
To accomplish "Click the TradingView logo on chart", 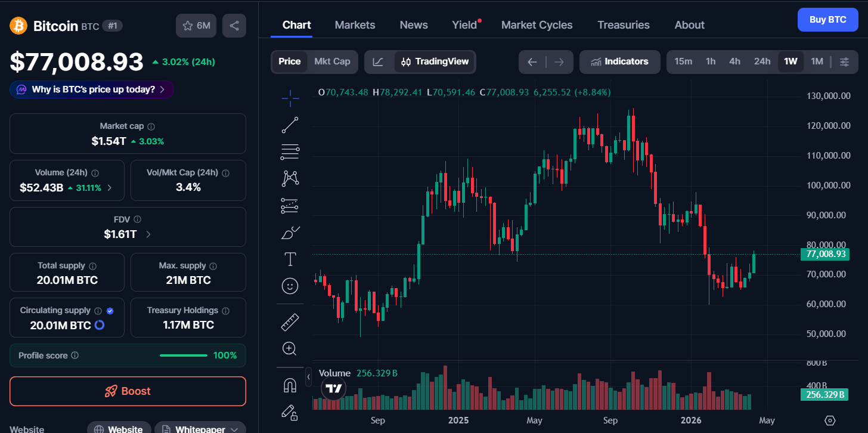I will point(334,388).
